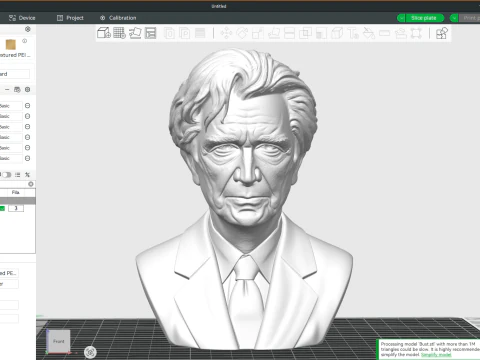Open the support painting tool
This screenshot has height=360, width=480.
321,33
